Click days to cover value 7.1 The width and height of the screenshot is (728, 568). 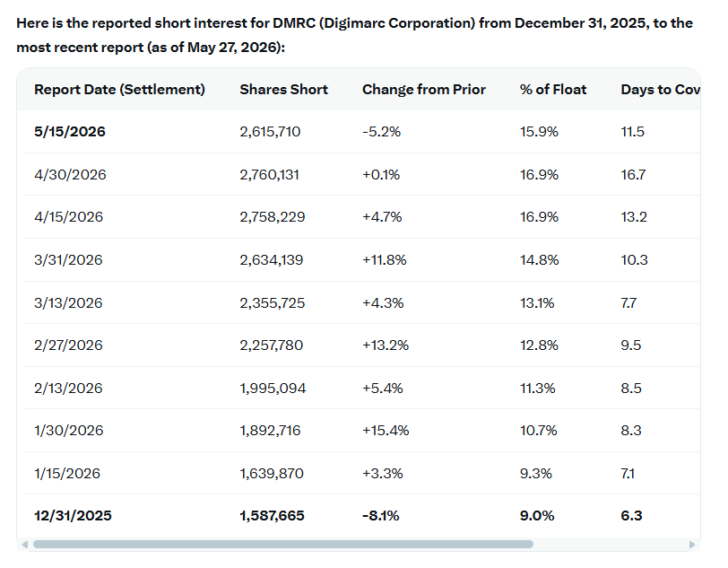tap(628, 473)
